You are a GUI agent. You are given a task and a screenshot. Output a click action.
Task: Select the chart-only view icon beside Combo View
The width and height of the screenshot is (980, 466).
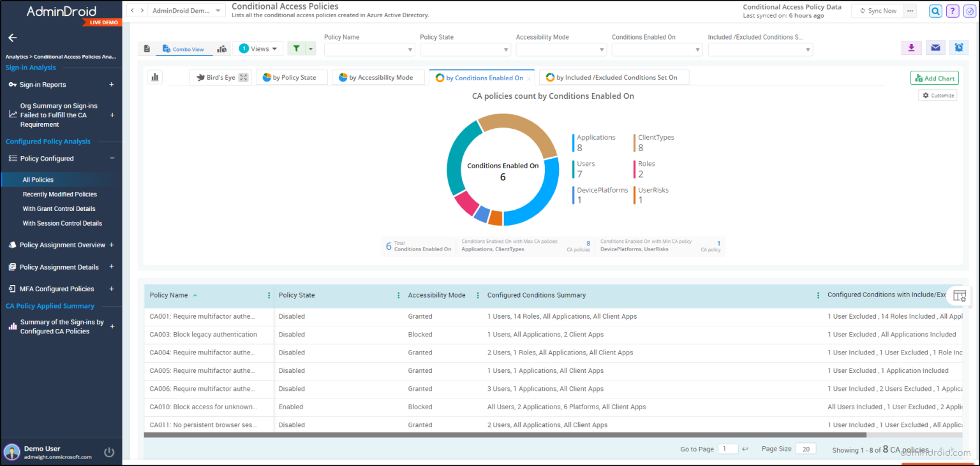pos(221,48)
